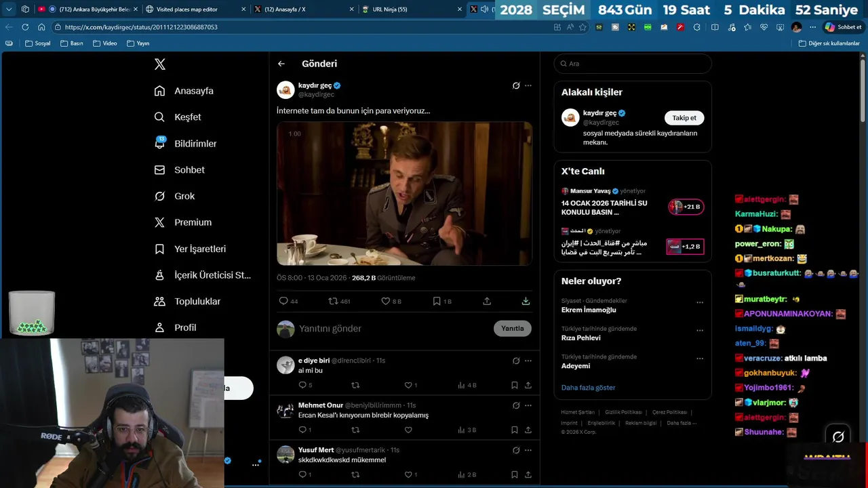Image resolution: width=868 pixels, height=488 pixels.
Task: Open Diğer sık kullanılanlar folder
Action: point(829,43)
